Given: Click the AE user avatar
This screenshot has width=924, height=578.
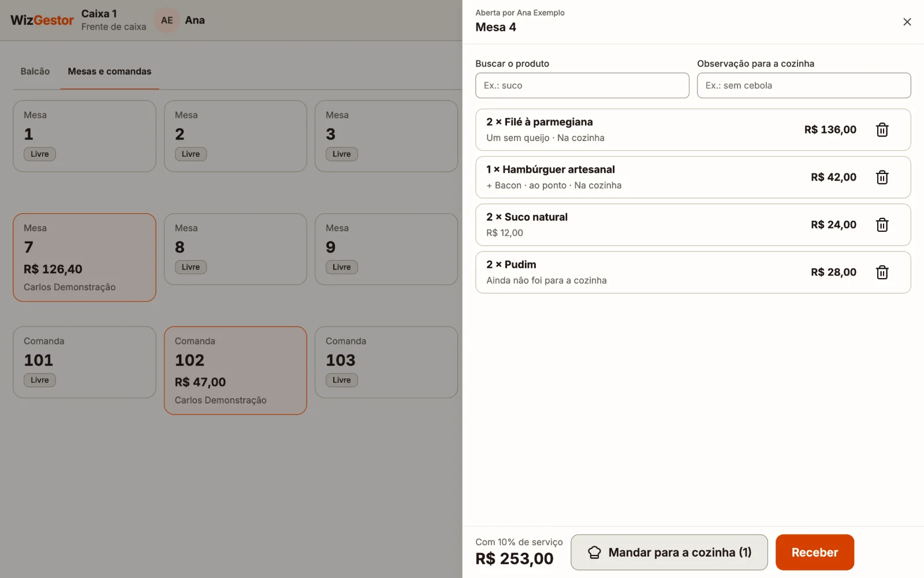Looking at the screenshot, I should (x=167, y=20).
